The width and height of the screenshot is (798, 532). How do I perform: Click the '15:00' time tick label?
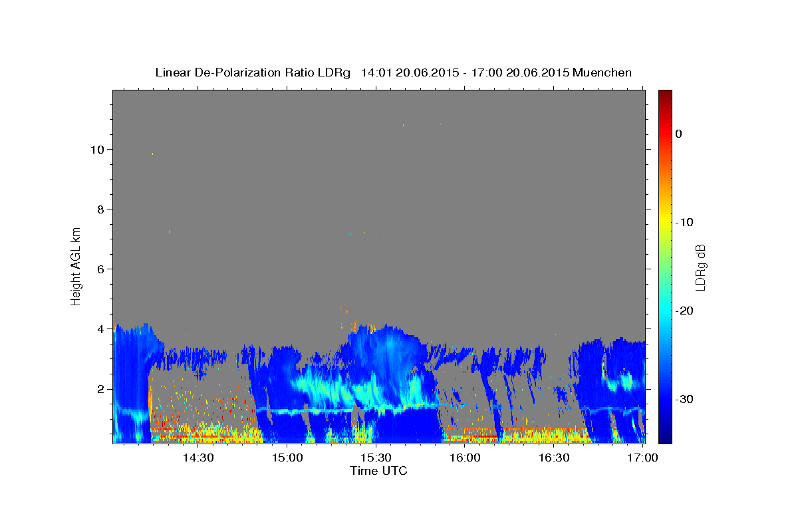click(287, 458)
